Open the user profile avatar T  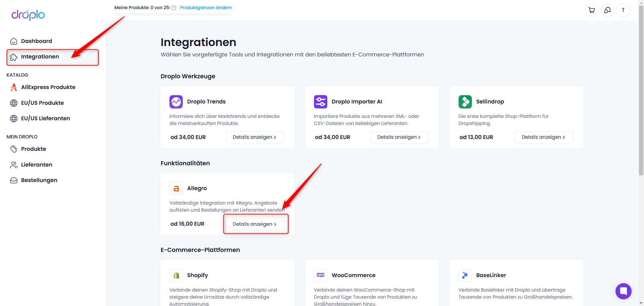coord(623,10)
